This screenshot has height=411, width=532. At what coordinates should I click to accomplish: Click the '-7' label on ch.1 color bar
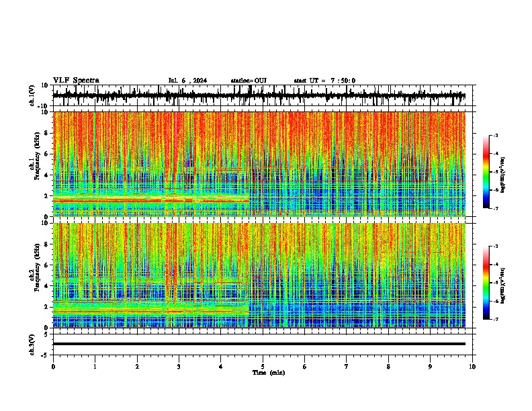pos(496,208)
